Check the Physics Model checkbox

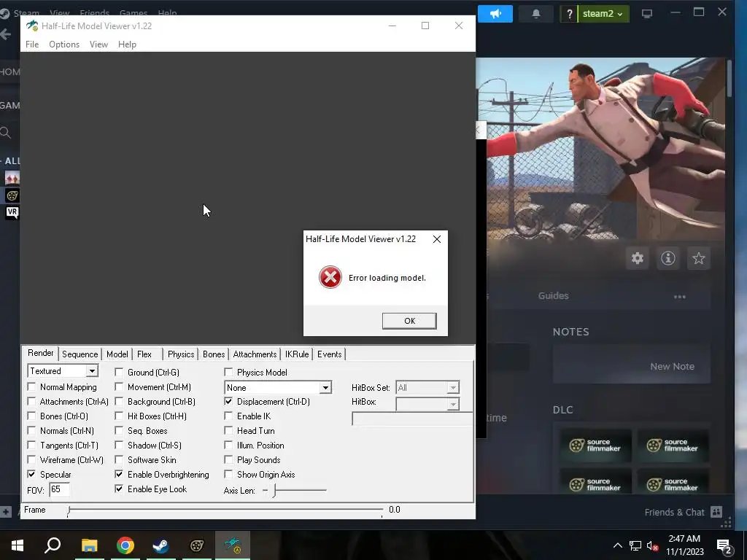coord(228,372)
